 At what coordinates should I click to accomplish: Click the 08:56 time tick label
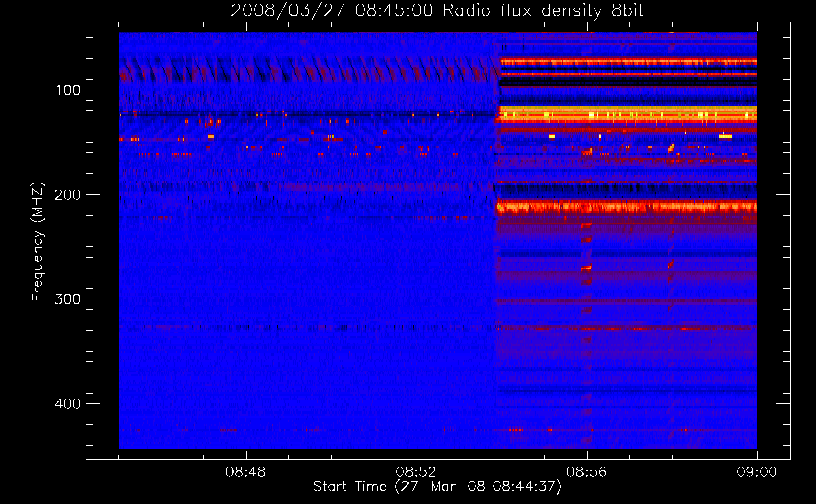click(x=587, y=472)
